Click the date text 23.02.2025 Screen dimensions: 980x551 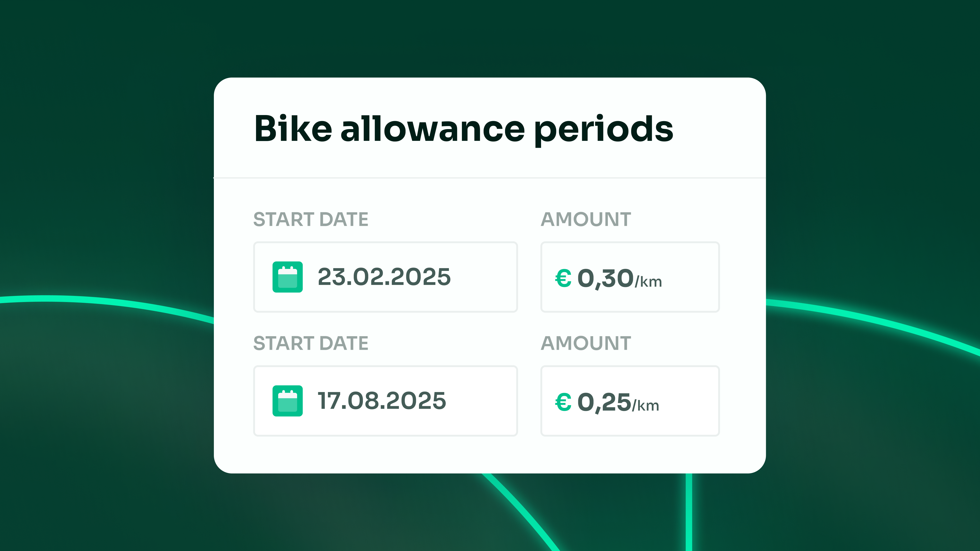coord(384,277)
